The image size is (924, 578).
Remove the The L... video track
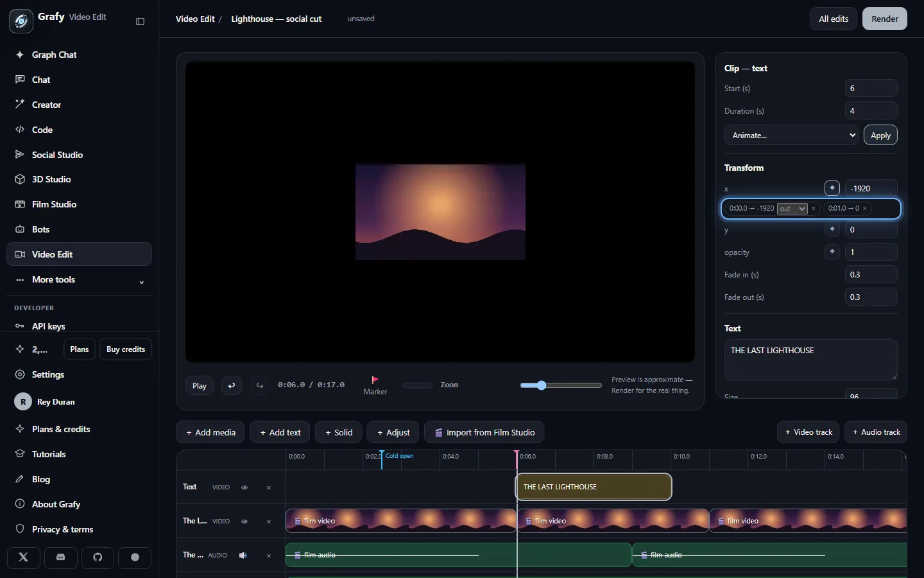(269, 521)
